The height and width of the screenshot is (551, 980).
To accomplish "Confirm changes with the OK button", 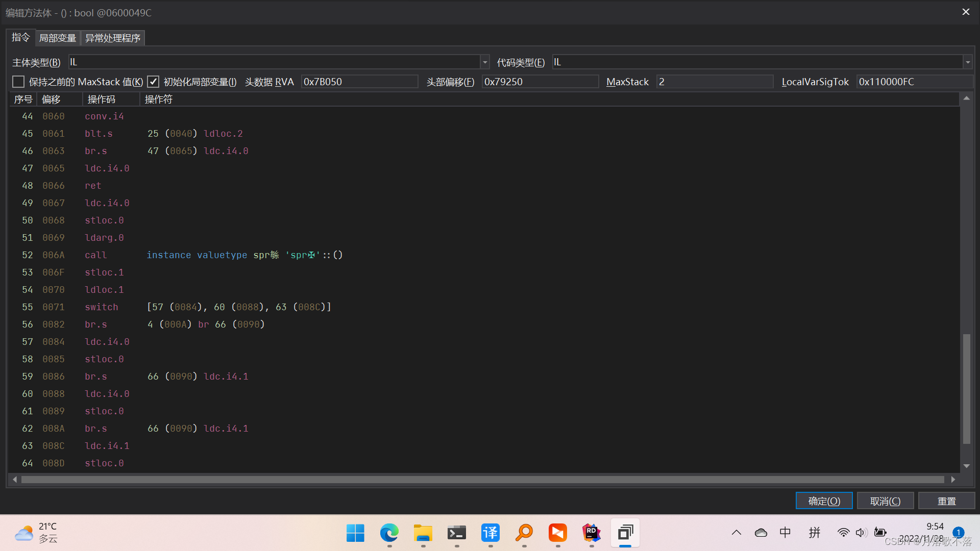I will [x=824, y=501].
